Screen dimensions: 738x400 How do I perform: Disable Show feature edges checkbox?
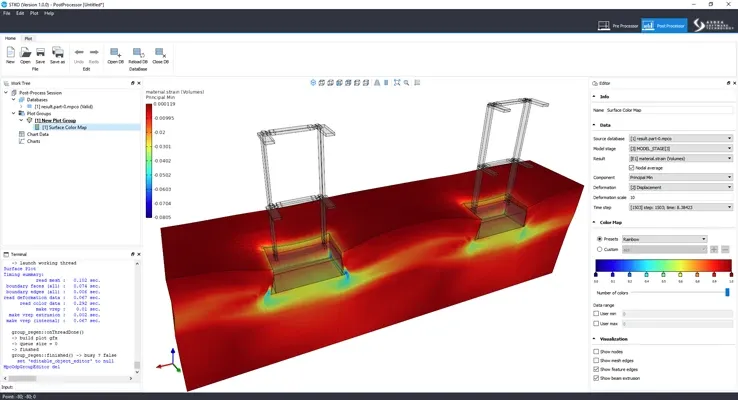tap(596, 369)
